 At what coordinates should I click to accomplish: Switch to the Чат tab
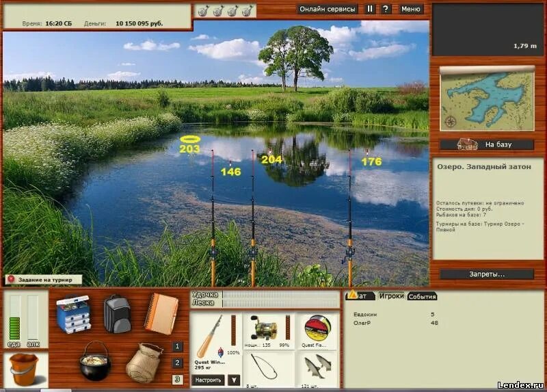click(360, 296)
